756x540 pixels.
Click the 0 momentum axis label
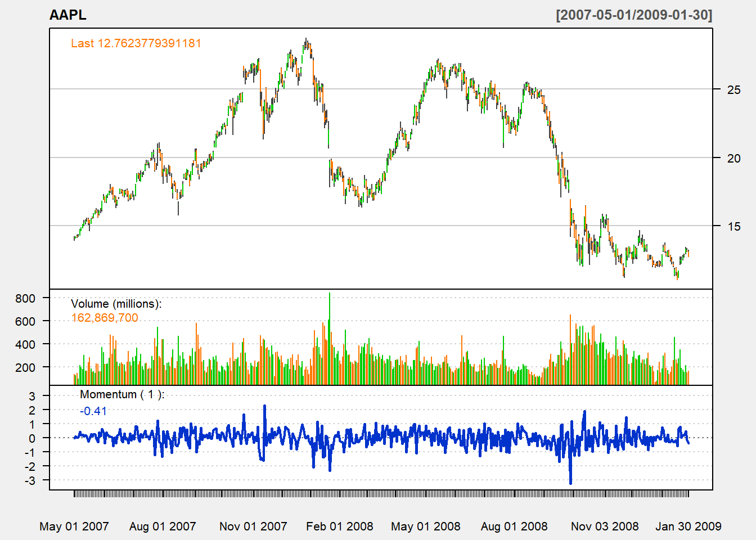tap(32, 439)
